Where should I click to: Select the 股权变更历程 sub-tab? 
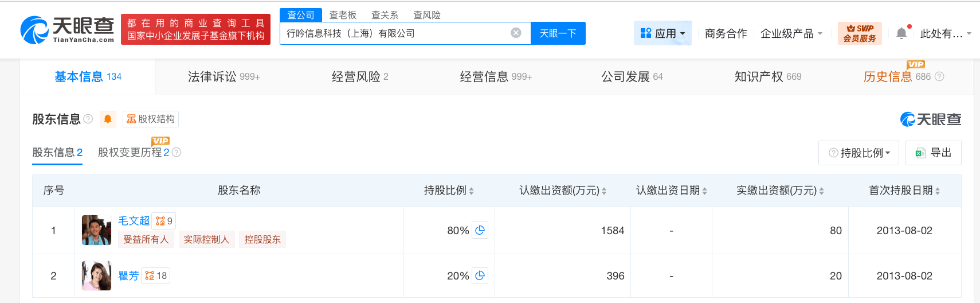point(134,153)
